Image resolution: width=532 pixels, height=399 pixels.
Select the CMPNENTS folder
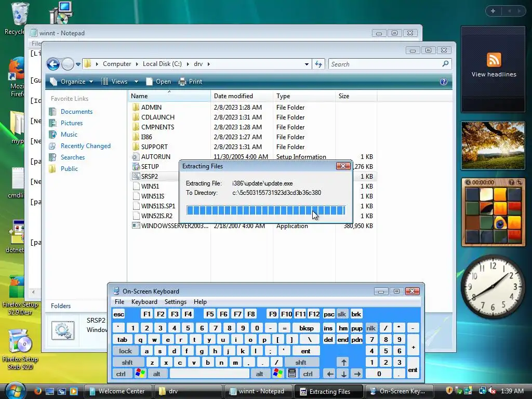tap(157, 127)
